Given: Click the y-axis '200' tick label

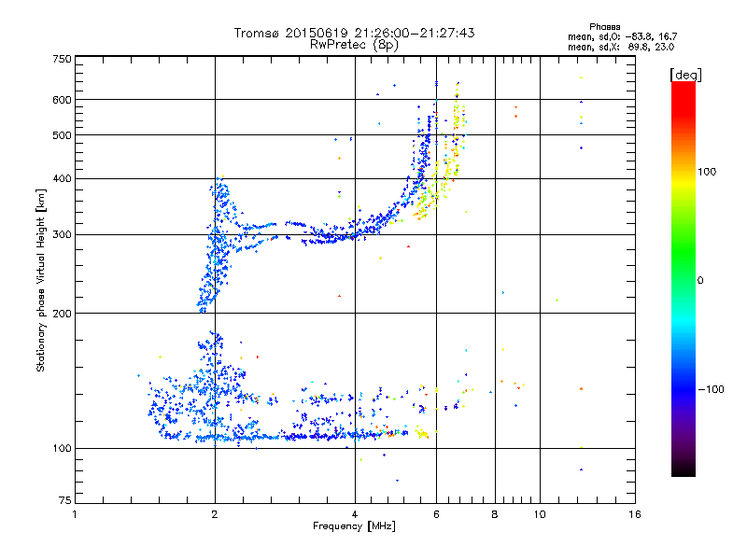Looking at the screenshot, I should (x=62, y=314).
